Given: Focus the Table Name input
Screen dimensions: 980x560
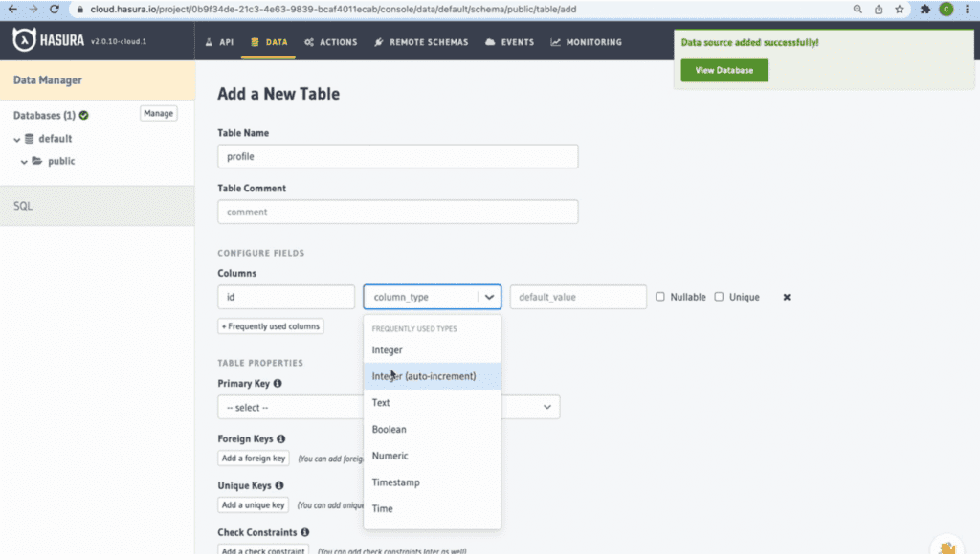Looking at the screenshot, I should [397, 156].
